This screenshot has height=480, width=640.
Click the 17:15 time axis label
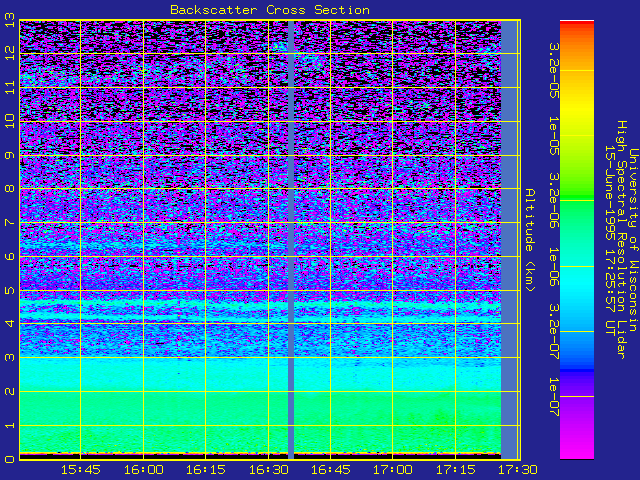tap(456, 470)
